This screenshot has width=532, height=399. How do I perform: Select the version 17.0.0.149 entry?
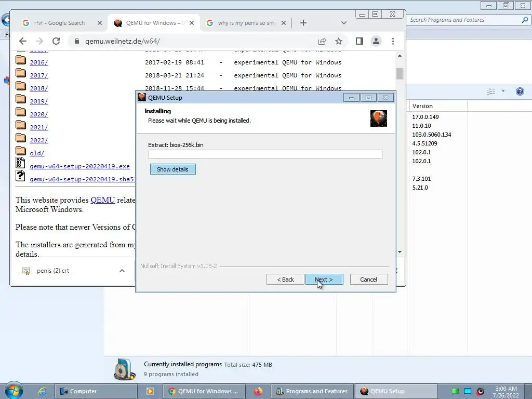pyautogui.click(x=425, y=117)
